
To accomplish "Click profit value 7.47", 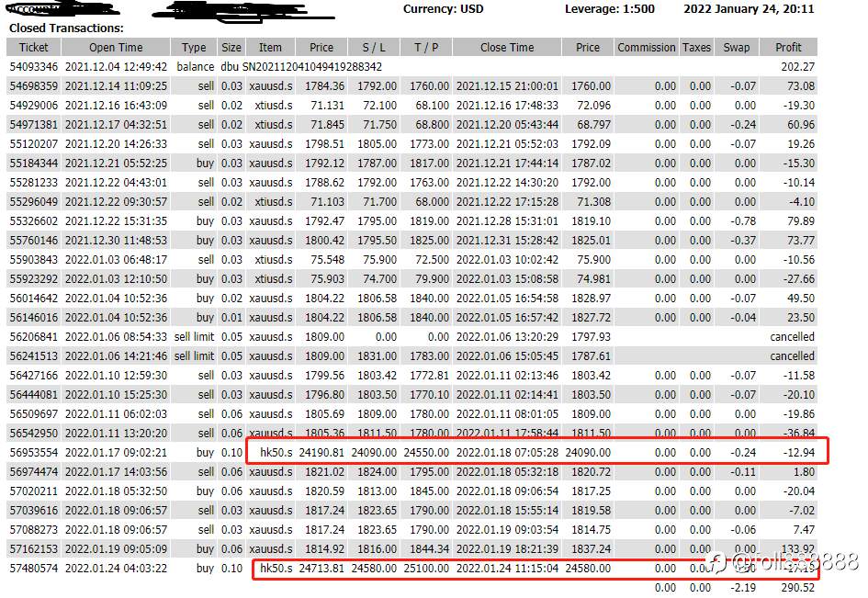I will [804, 530].
